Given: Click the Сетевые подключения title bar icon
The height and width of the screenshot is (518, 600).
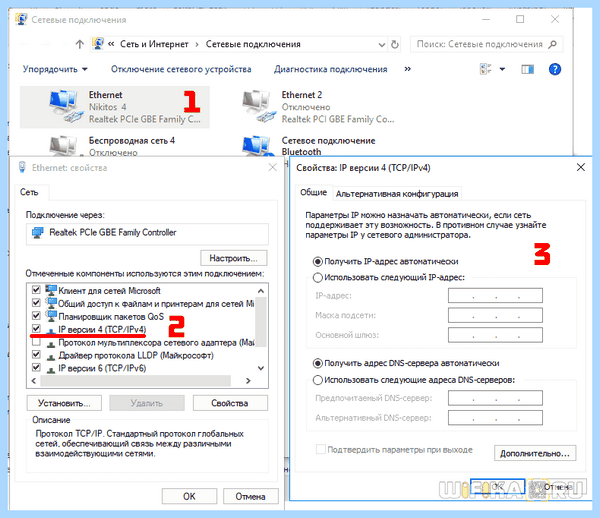Looking at the screenshot, I should (x=21, y=19).
